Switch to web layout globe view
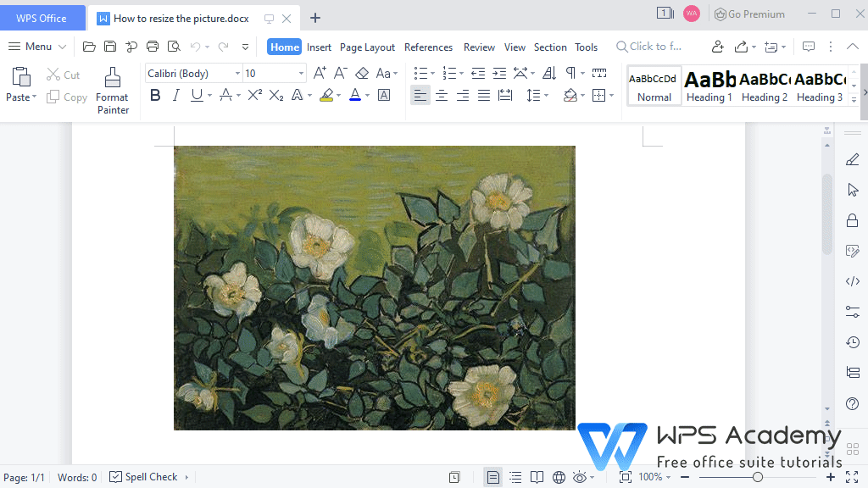Image resolution: width=868 pixels, height=488 pixels. click(x=559, y=477)
